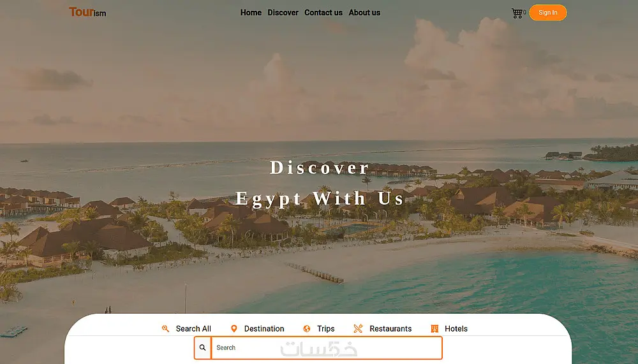638x364 pixels.
Task: Go to the Home page
Action: (x=251, y=13)
